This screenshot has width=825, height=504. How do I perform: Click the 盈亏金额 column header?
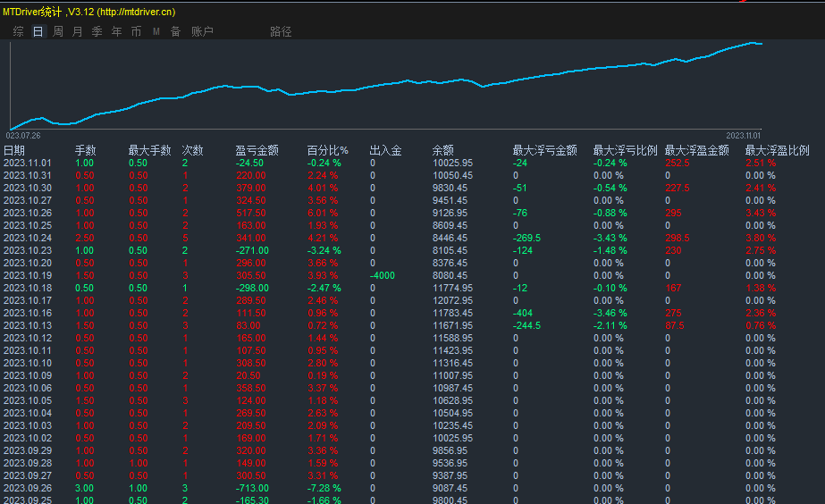(257, 150)
